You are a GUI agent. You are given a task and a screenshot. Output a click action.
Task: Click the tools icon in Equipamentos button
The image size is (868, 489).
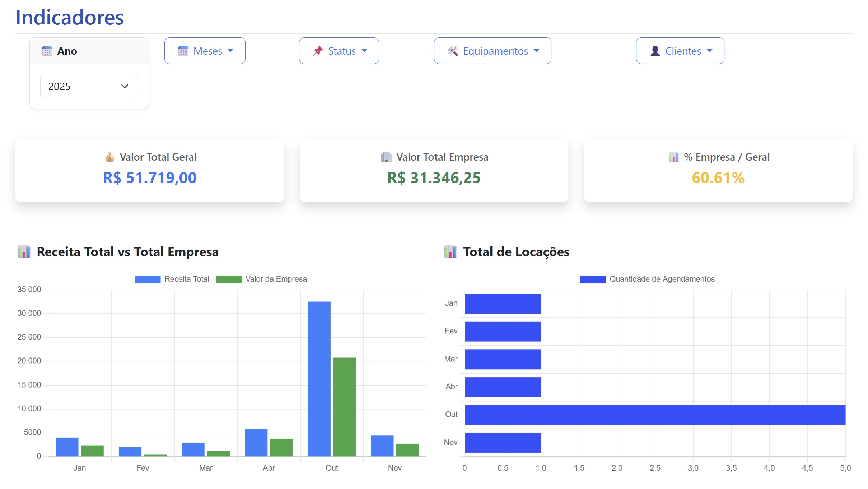(453, 51)
